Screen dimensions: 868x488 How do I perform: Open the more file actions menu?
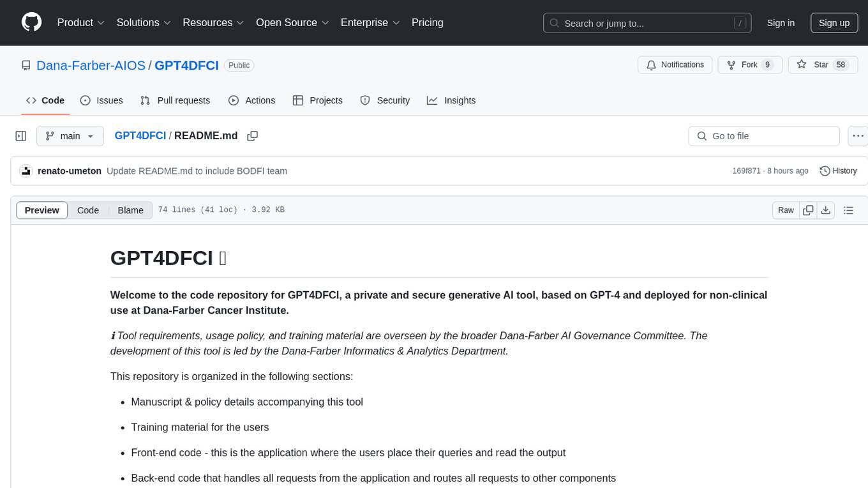tap(858, 136)
